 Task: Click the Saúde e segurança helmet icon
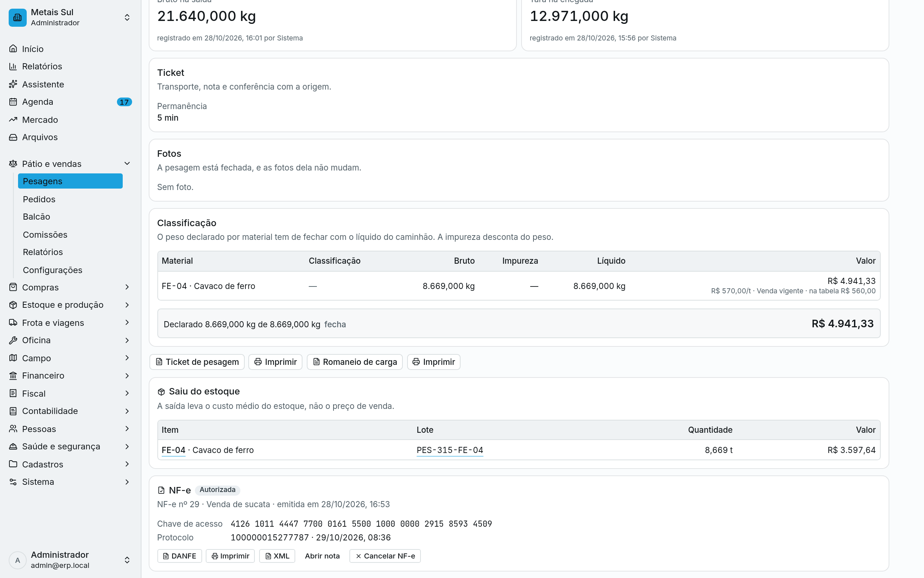pyautogui.click(x=13, y=447)
